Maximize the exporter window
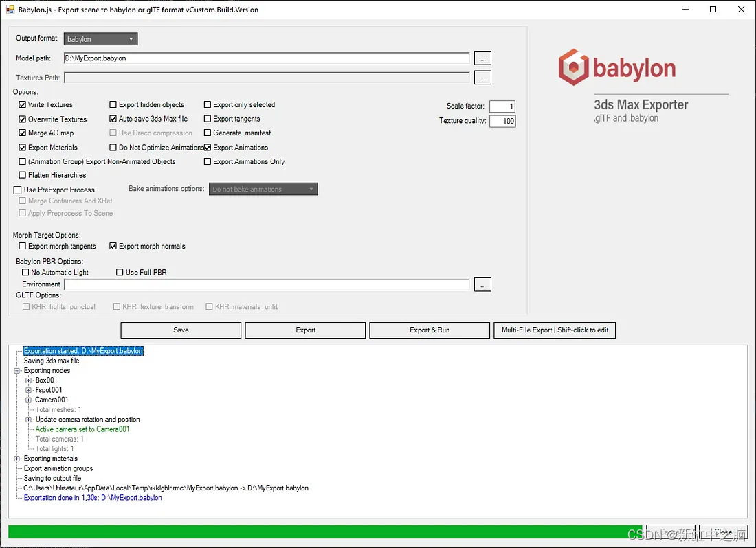 pos(713,9)
